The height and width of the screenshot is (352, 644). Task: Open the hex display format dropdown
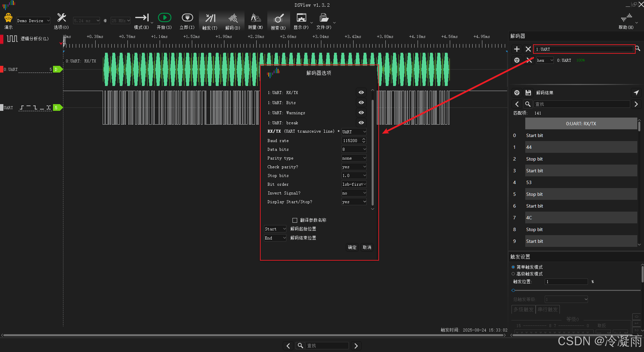[x=545, y=60]
